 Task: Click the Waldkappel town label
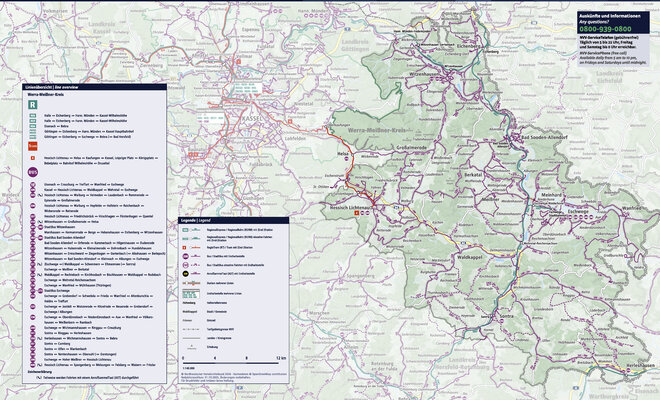(470, 257)
